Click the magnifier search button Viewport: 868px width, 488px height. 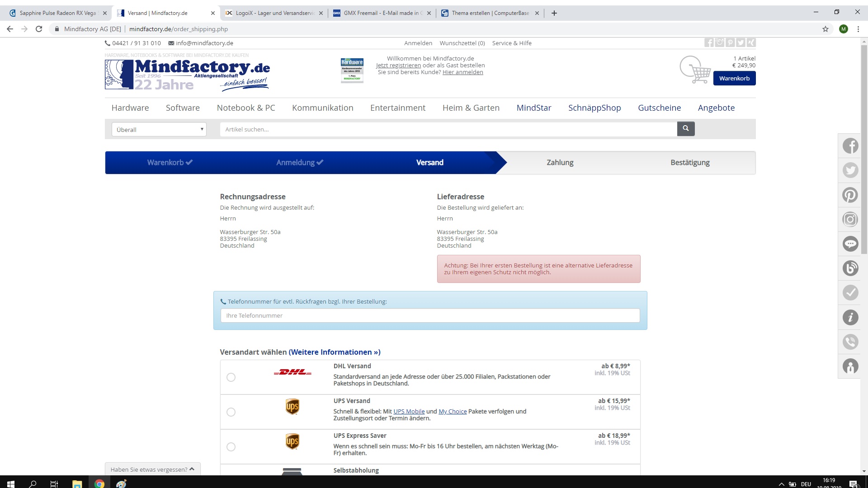click(685, 129)
